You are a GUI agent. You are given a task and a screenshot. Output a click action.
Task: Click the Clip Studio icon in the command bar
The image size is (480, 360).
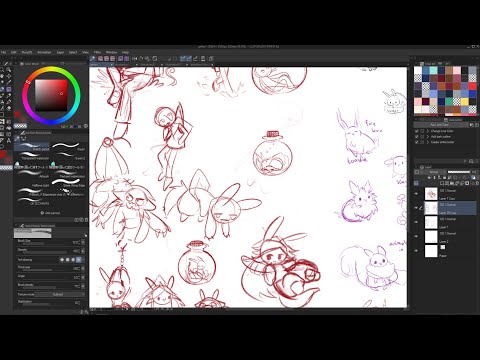coord(93,59)
